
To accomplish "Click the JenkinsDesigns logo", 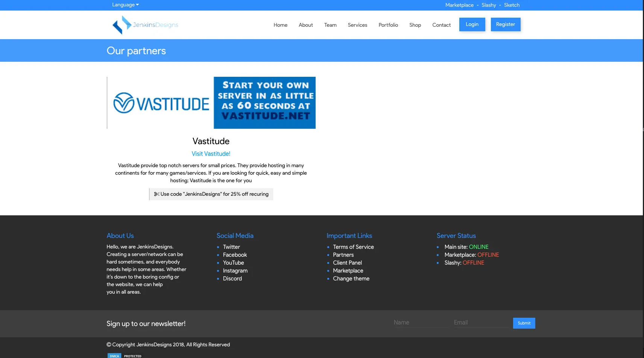I will pyautogui.click(x=145, y=25).
